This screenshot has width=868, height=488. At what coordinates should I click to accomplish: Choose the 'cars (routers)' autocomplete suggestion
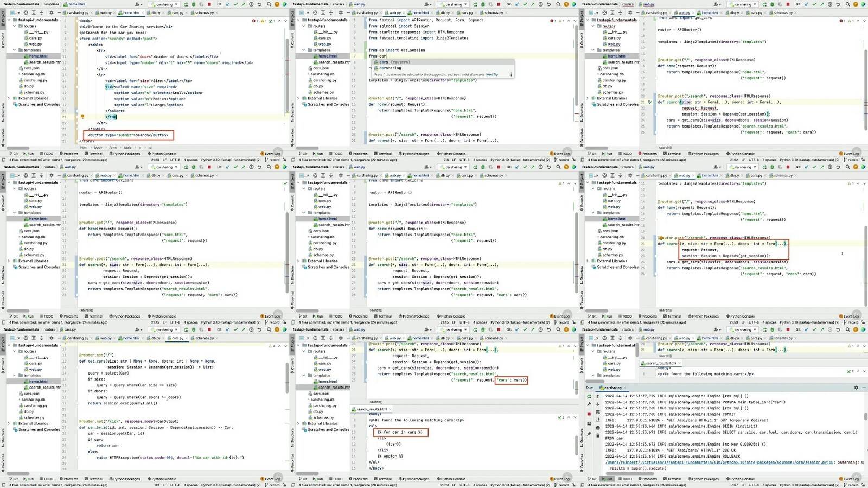[442, 62]
